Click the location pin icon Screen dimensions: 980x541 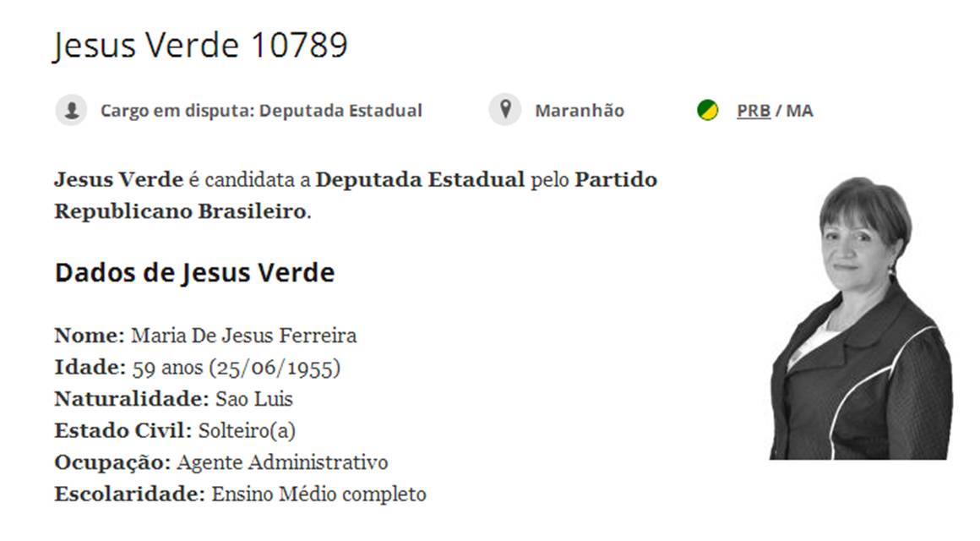pyautogui.click(x=505, y=111)
